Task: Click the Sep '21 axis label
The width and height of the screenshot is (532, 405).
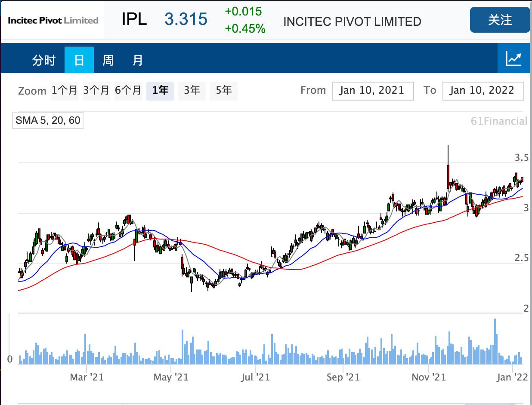Action: tap(343, 377)
